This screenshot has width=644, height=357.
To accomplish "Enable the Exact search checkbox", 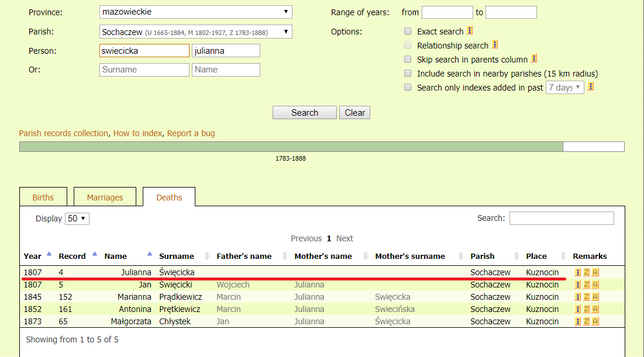I will [x=408, y=32].
